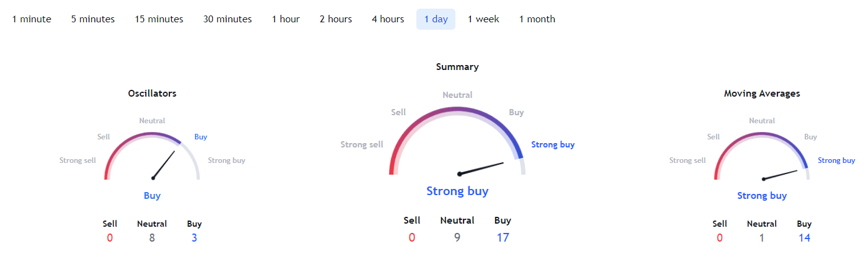Click the Moving Averages gauge needle

pyautogui.click(x=781, y=174)
